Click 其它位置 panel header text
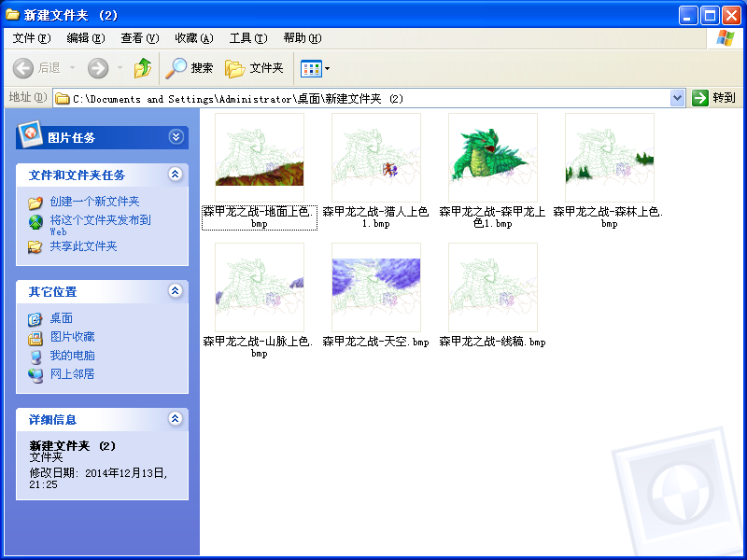747x560 pixels. (52, 291)
